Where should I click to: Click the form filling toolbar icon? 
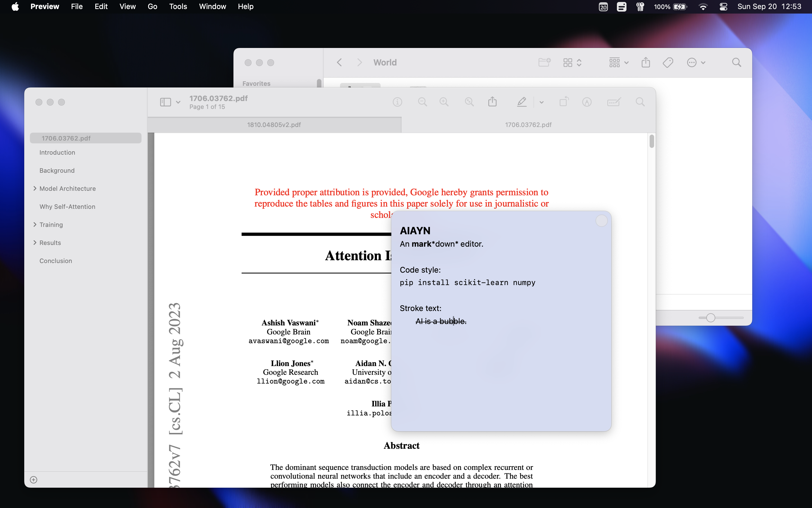[x=614, y=102]
